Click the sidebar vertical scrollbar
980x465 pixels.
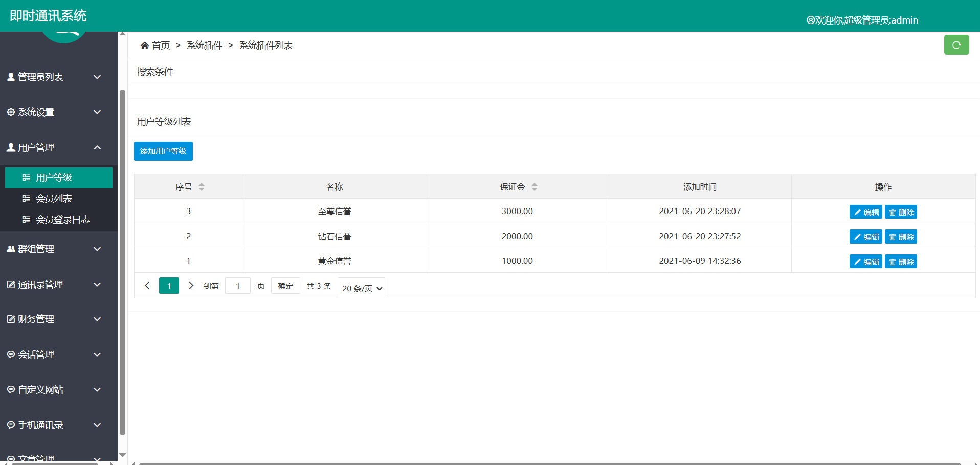[122, 255]
